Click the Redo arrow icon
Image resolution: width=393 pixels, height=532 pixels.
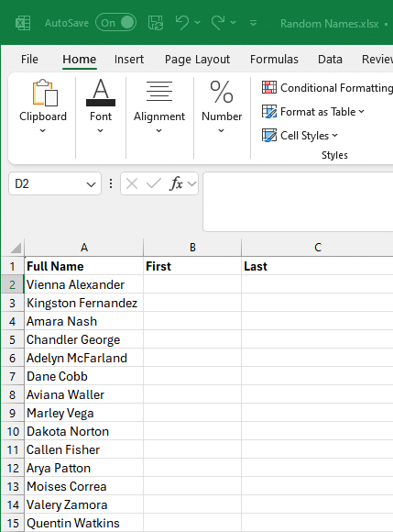[x=218, y=23]
